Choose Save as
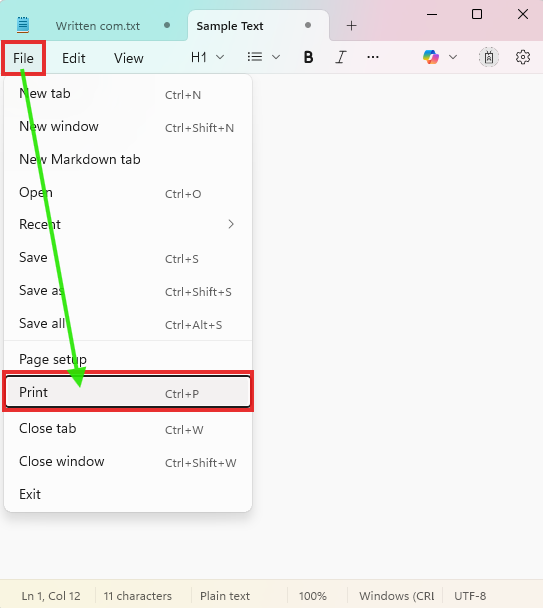The image size is (543, 608). [x=128, y=291]
